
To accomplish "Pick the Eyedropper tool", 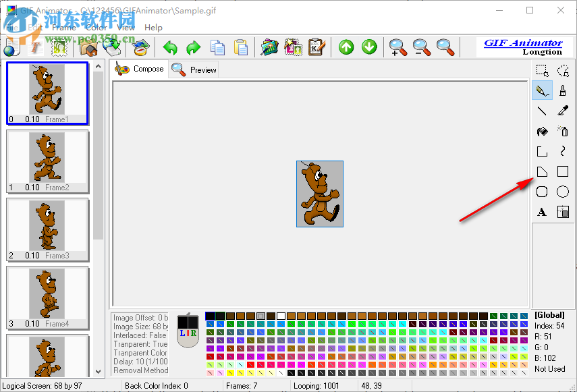I will point(563,111).
